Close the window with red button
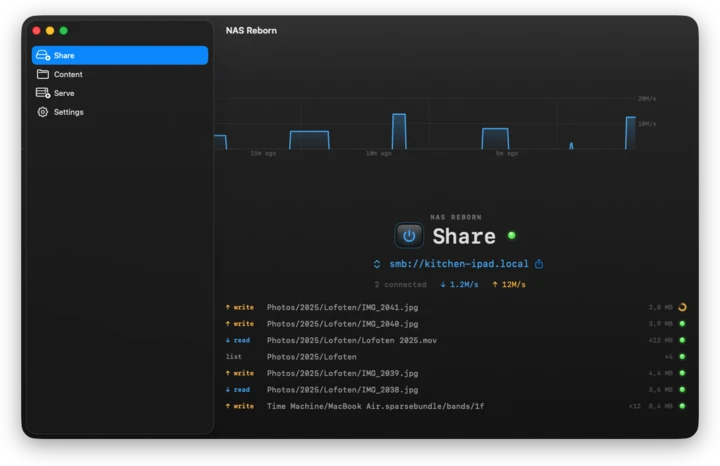The width and height of the screenshot is (720, 466). [37, 31]
